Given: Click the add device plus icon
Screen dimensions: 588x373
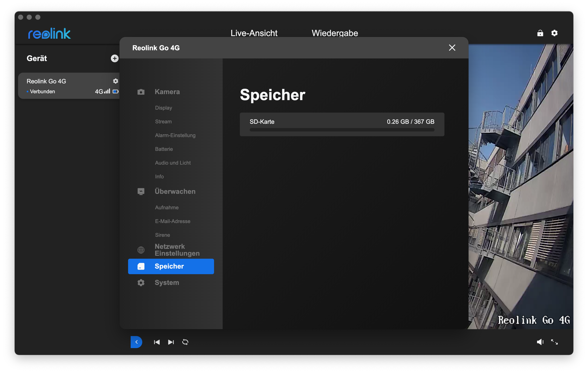Looking at the screenshot, I should point(115,58).
